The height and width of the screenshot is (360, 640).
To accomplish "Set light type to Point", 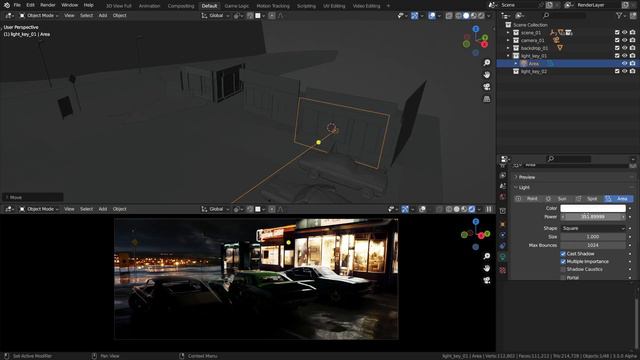I will click(x=528, y=199).
